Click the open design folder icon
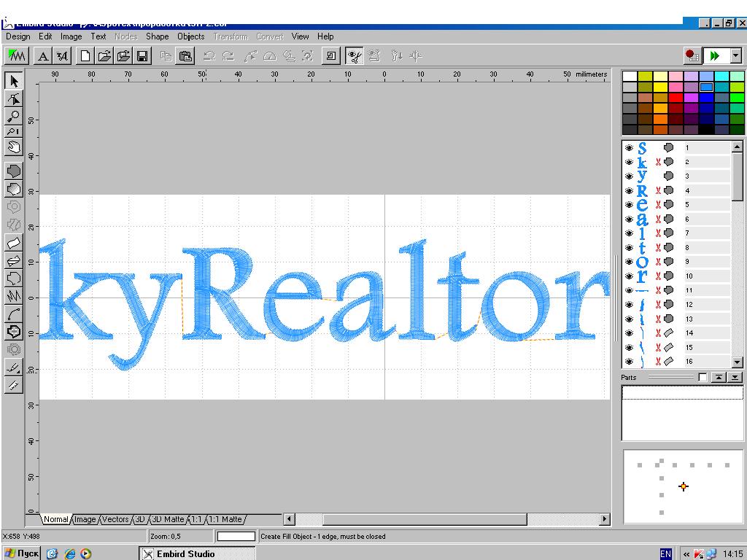The width and height of the screenshot is (747, 560). coord(104,56)
